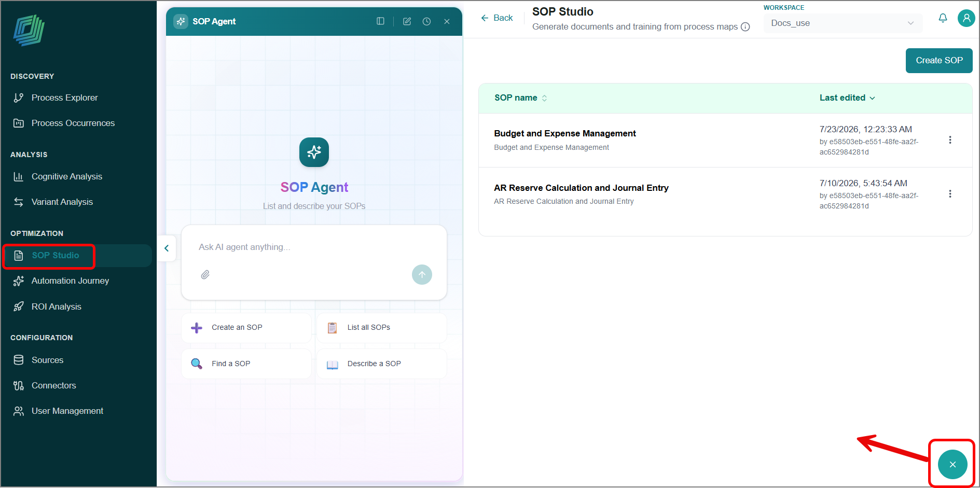Click the info icon beside subtitle
This screenshot has width=980, height=488.
click(746, 27)
